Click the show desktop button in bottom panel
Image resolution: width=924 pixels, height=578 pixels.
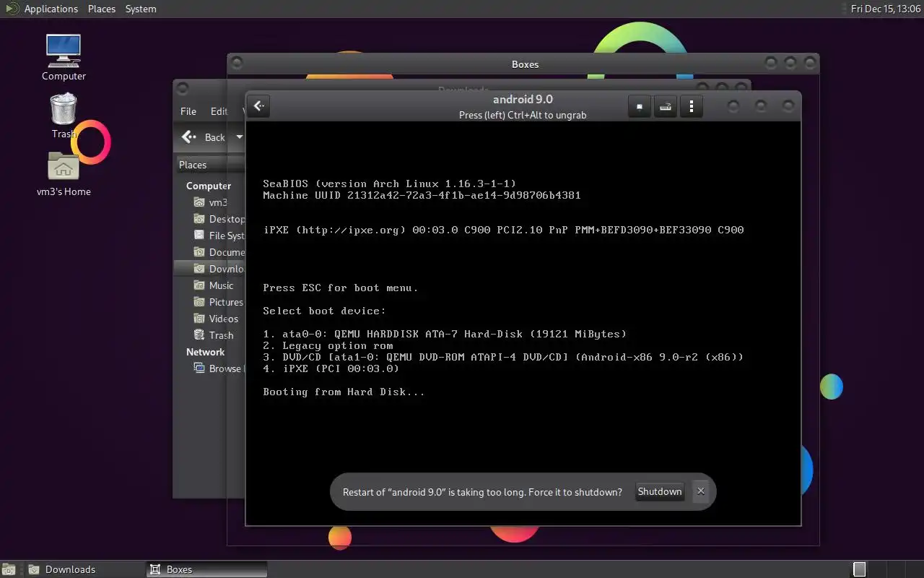tap(9, 569)
